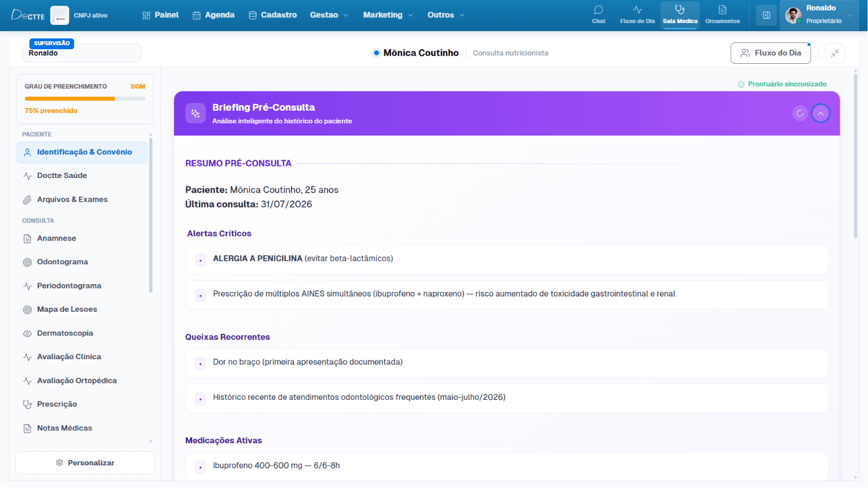The height and width of the screenshot is (488, 868).
Task: Click the minimize view arrows icon
Action: [x=835, y=53]
